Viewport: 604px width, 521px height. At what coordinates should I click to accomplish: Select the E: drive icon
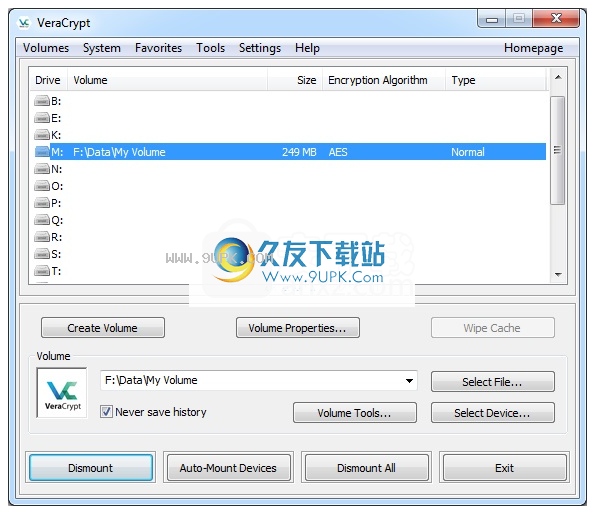click(x=42, y=118)
